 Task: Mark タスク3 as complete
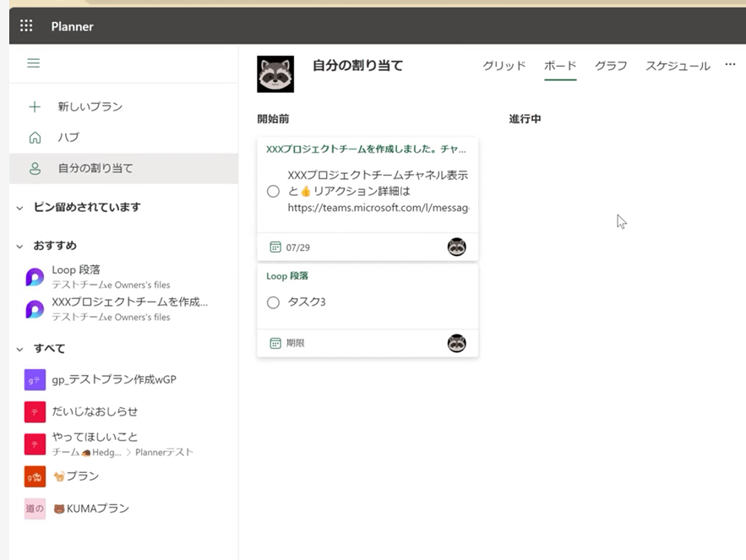click(273, 302)
